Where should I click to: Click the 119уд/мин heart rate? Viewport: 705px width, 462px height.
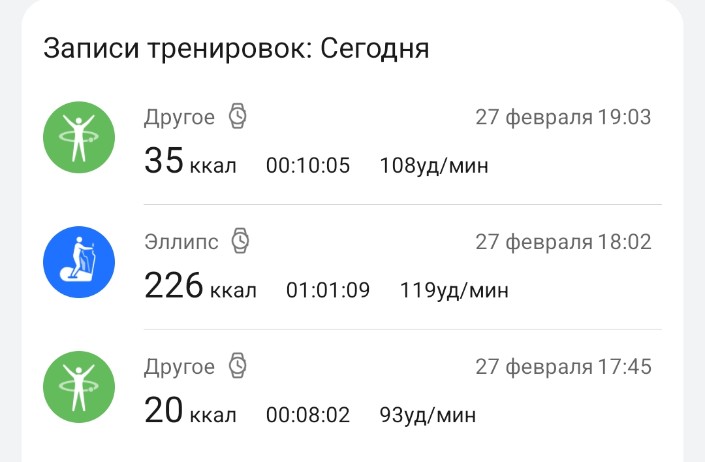pyautogui.click(x=454, y=291)
